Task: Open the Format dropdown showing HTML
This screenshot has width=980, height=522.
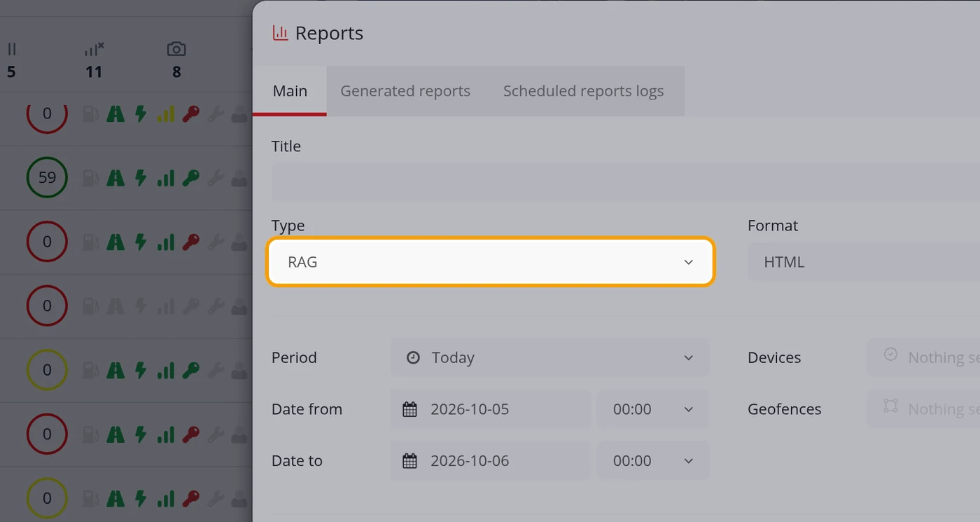Action: [864, 262]
